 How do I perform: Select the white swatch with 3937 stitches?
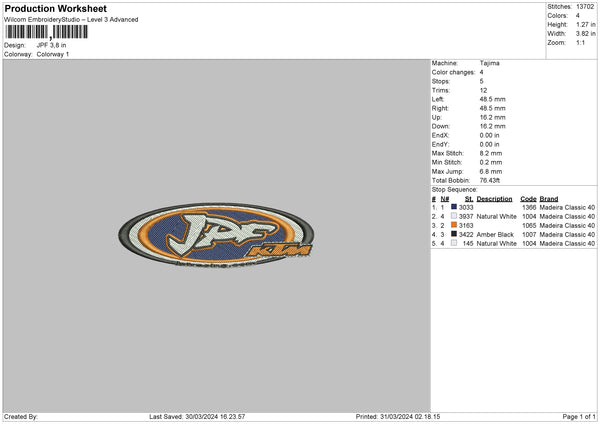tap(454, 216)
